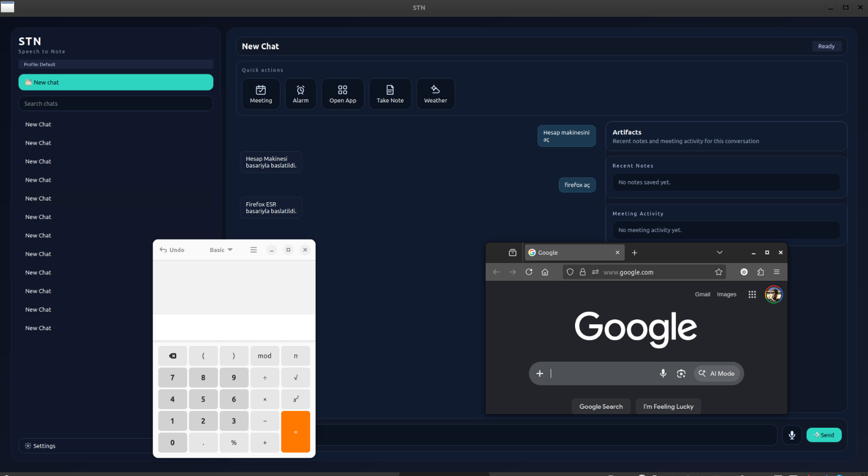The width and height of the screenshot is (868, 476).
Task: Click the 'Firefox ESR basariyla baslatildi.' message
Action: [x=271, y=208]
